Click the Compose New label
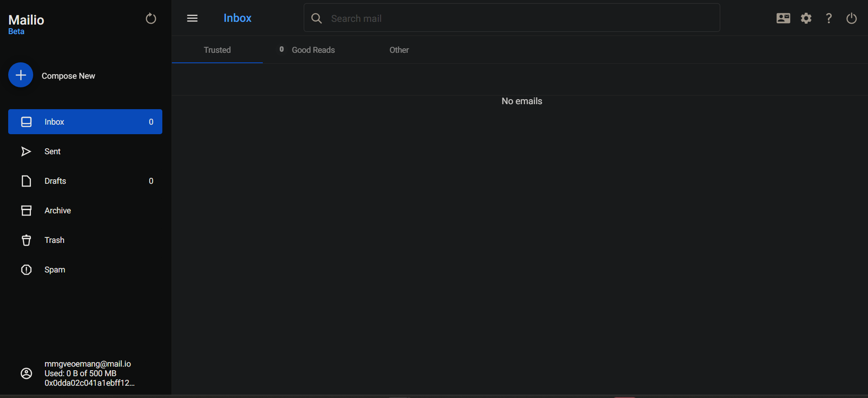Viewport: 868px width, 398px height. [x=68, y=76]
